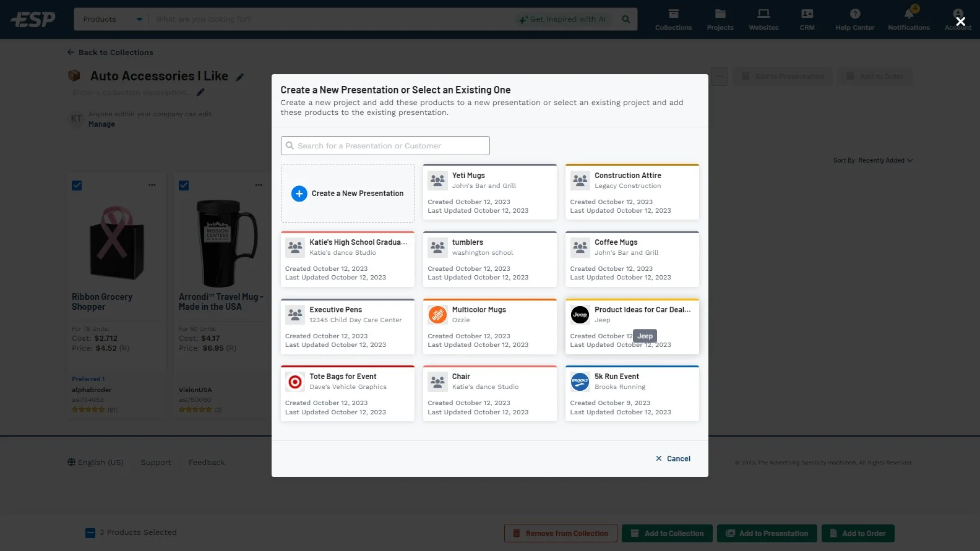The height and width of the screenshot is (551, 980).
Task: Edit the collection description pencil icon
Action: [200, 93]
